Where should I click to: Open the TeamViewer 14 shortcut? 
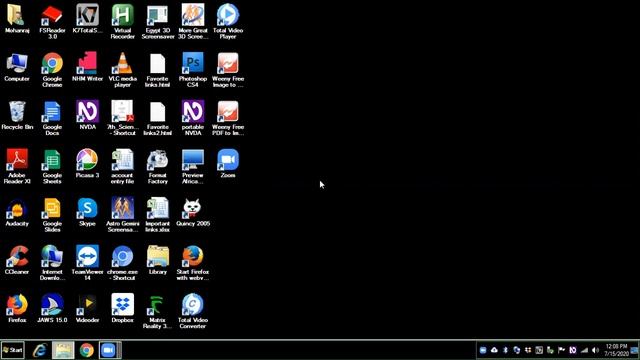[x=87, y=263]
